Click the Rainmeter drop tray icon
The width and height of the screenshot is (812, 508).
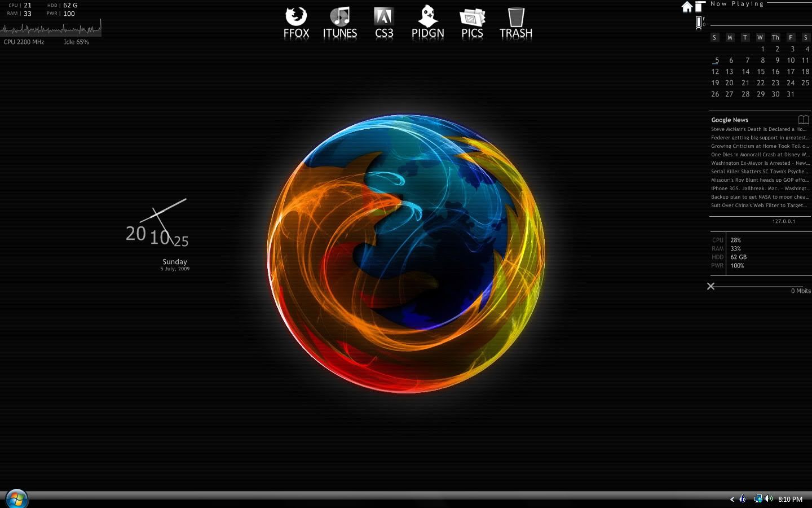click(x=743, y=498)
